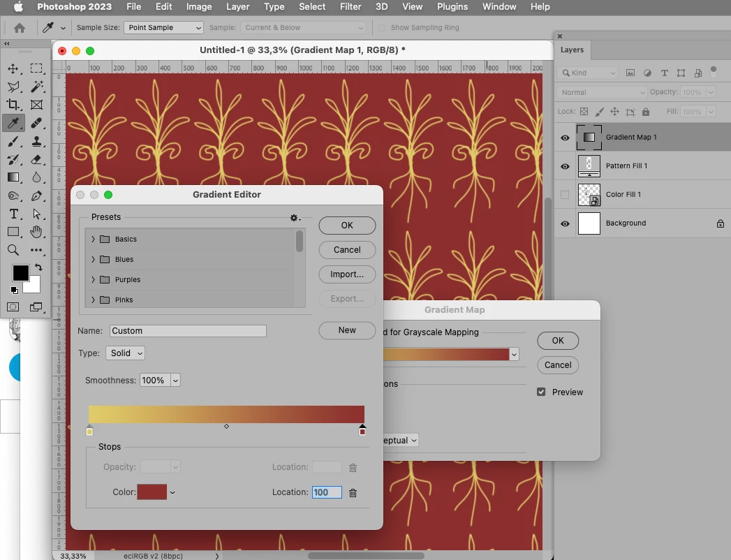Select the Healing Brush tool
Viewport: 731px width, 560px height.
click(x=36, y=123)
